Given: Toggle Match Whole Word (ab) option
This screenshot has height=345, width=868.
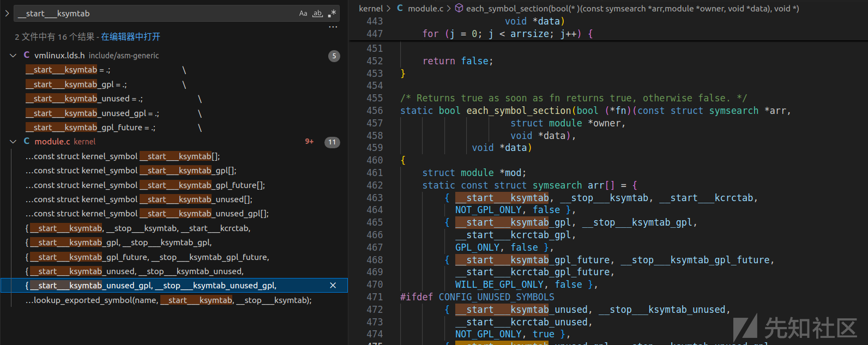Looking at the screenshot, I should 317,14.
